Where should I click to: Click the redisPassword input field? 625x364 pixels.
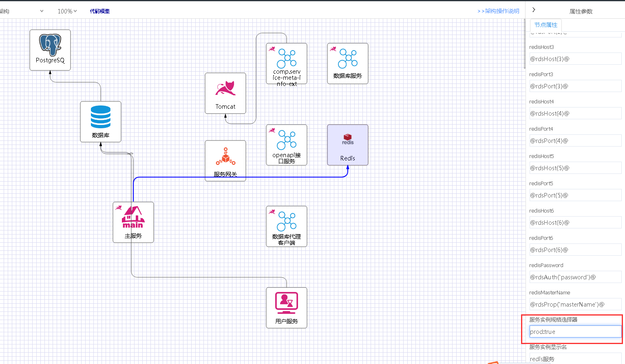click(575, 277)
